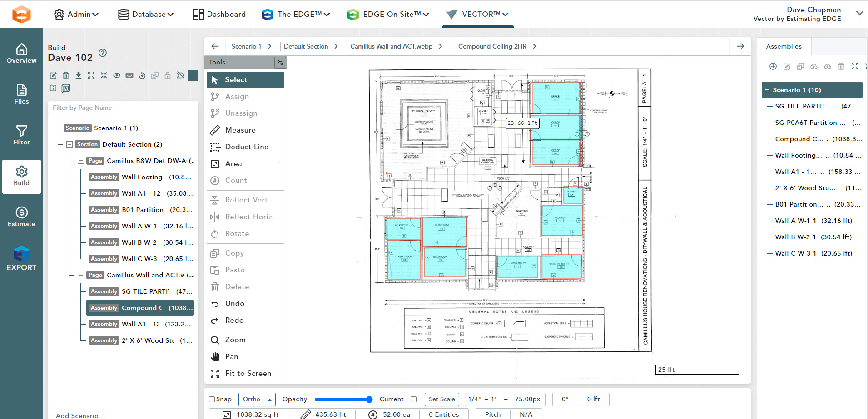Click the keyboard icon in Build toolbar
The width and height of the screenshot is (868, 419).
click(x=129, y=75)
